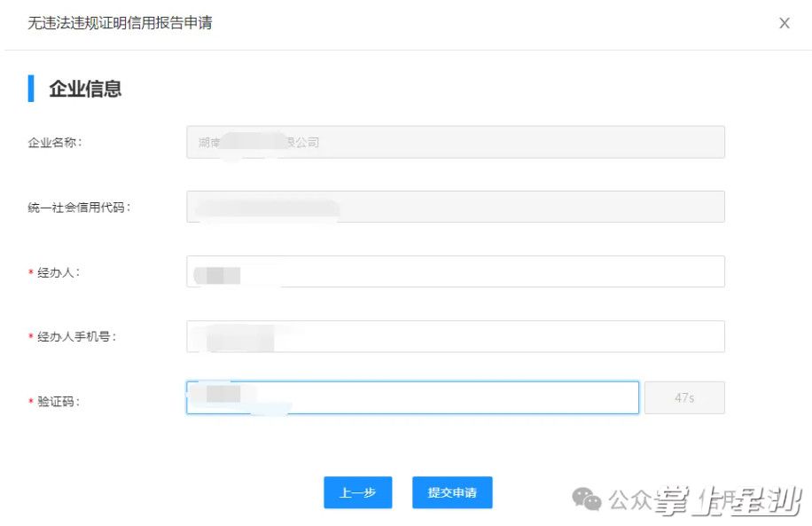This screenshot has width=812, height=526.
Task: Click the 企业名称 label
Action: [55, 142]
